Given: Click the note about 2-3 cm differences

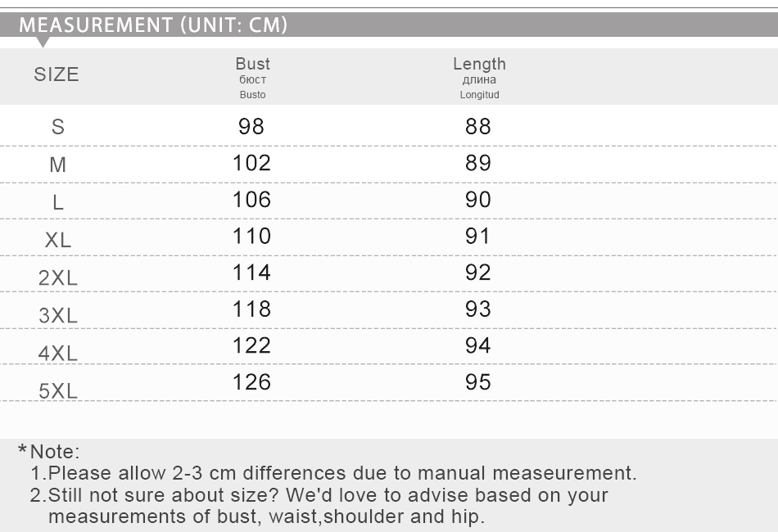Looking at the screenshot, I should coord(333,473).
